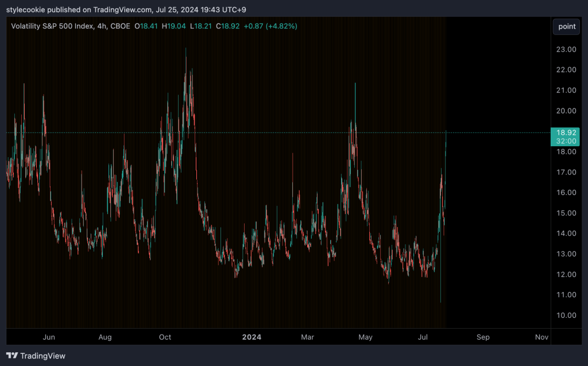Select the Jun marker on time axis

click(x=49, y=337)
